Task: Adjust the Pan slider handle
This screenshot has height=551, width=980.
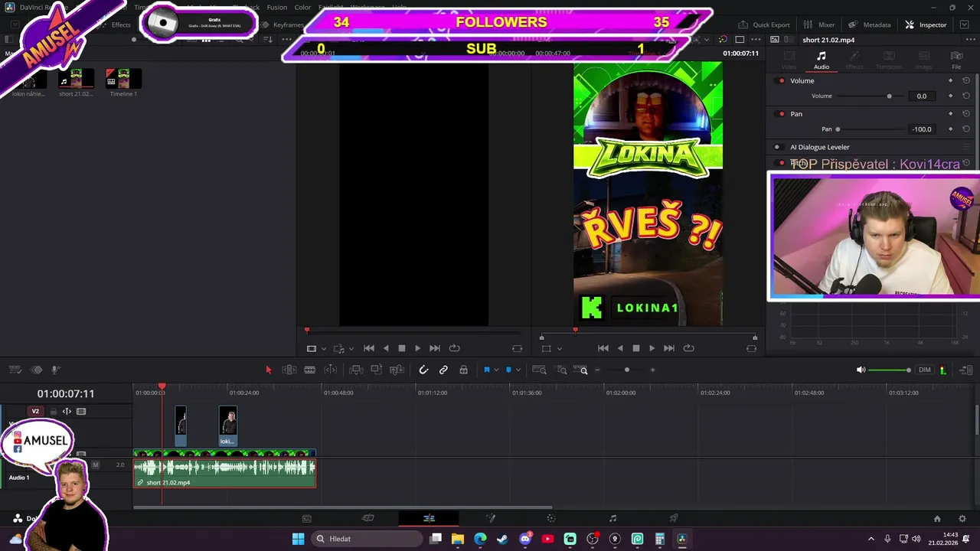Action: tap(838, 129)
